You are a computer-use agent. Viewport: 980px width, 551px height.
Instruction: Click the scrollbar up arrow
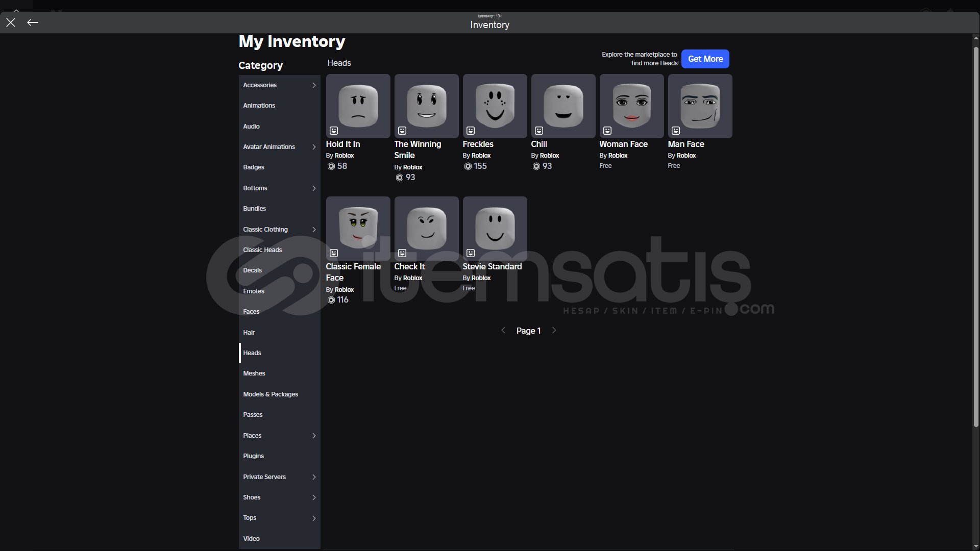(976, 38)
